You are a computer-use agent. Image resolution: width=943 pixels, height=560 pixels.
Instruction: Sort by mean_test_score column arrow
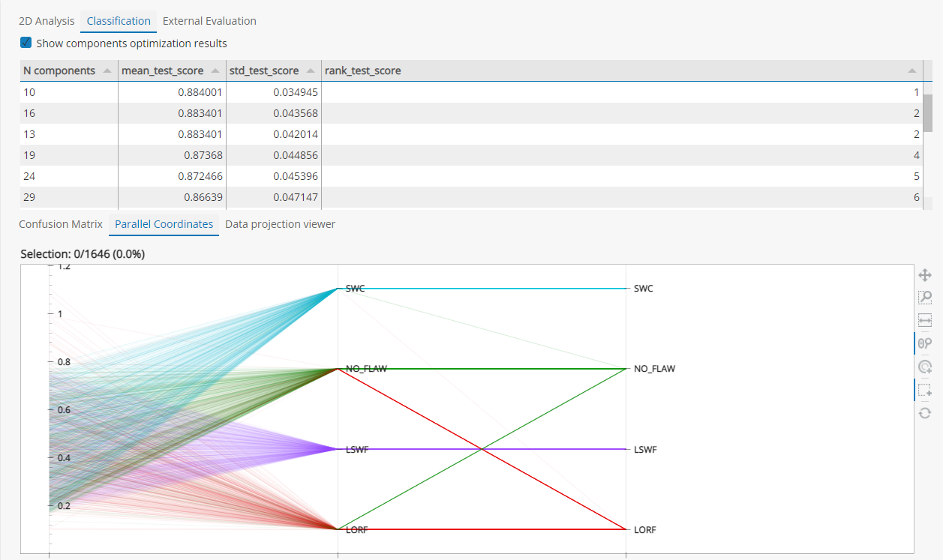click(215, 71)
